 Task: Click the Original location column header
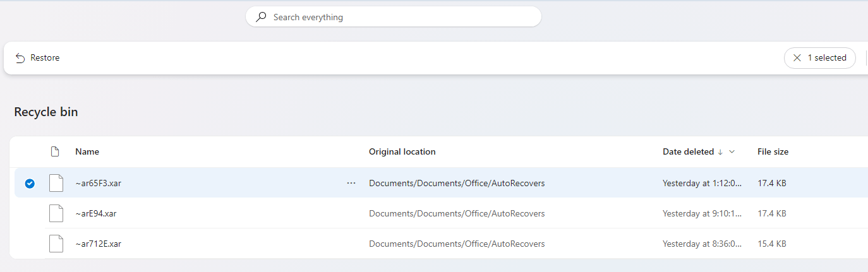(402, 151)
